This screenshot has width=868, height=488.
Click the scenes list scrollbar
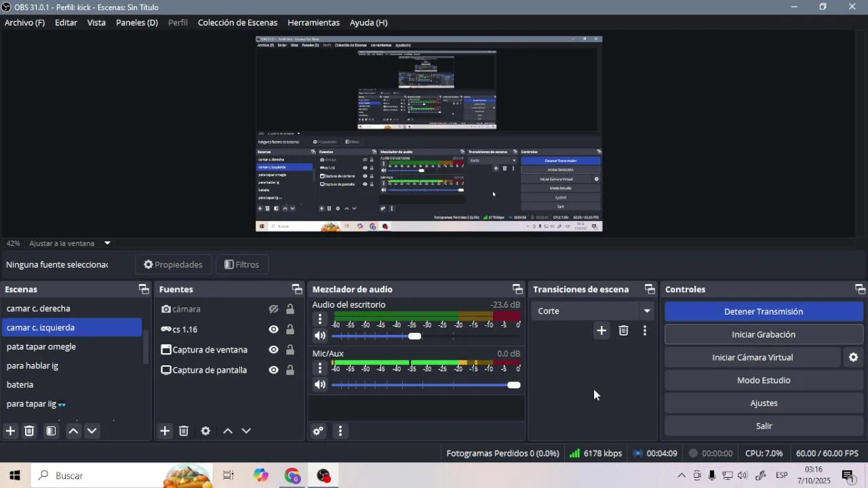145,348
